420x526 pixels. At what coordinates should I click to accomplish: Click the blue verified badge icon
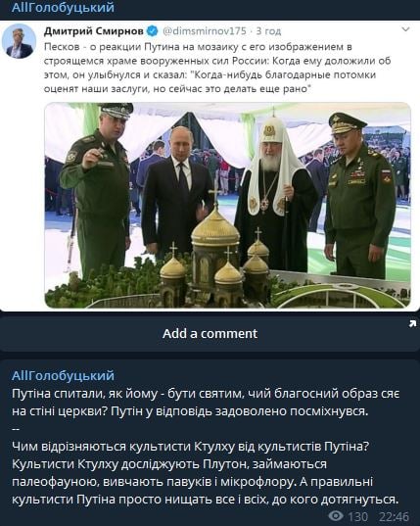pos(153,31)
